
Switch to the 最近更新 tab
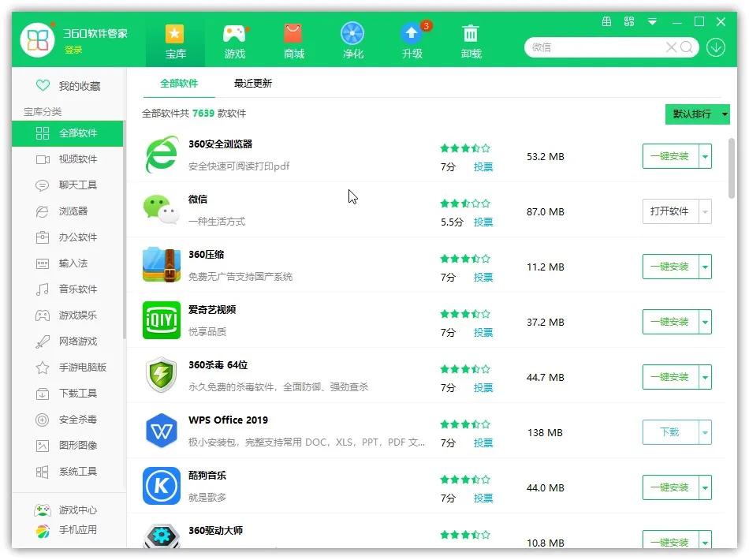(x=252, y=82)
